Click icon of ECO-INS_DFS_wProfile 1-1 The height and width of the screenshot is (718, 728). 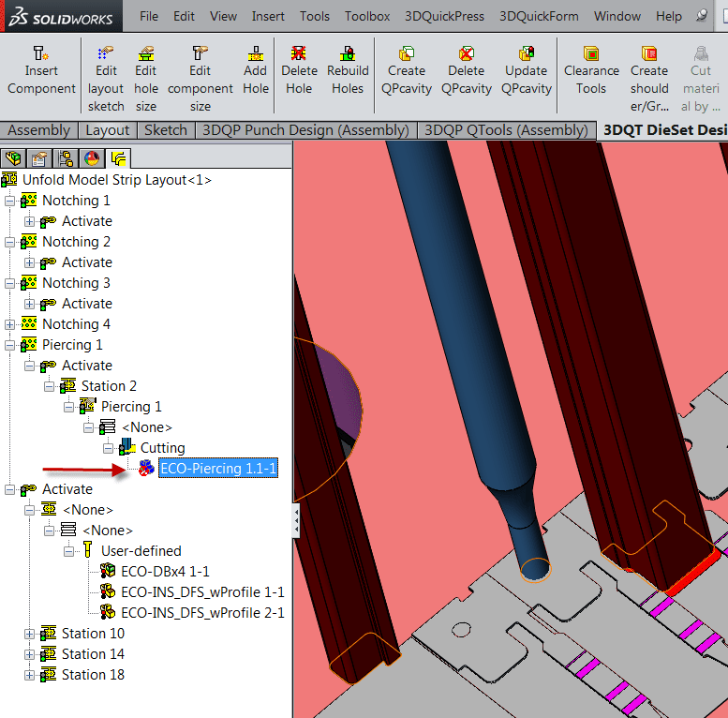(108, 591)
